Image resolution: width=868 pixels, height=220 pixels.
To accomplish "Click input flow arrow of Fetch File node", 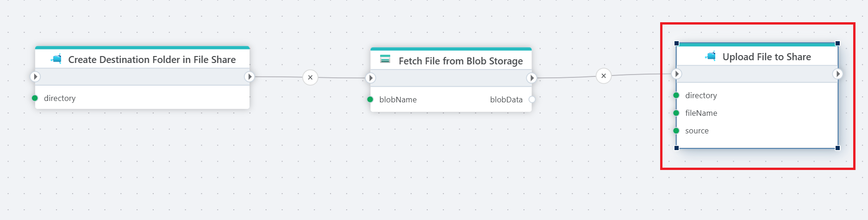I will click(370, 78).
